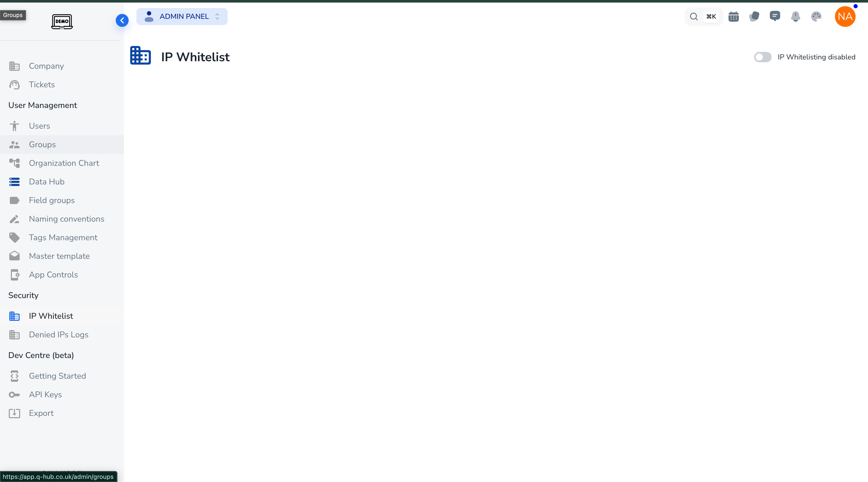
Task: Open Groups in the sidebar
Action: [62, 144]
